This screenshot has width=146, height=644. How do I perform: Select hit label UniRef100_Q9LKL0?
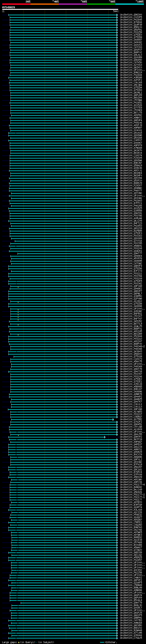[131, 55]
